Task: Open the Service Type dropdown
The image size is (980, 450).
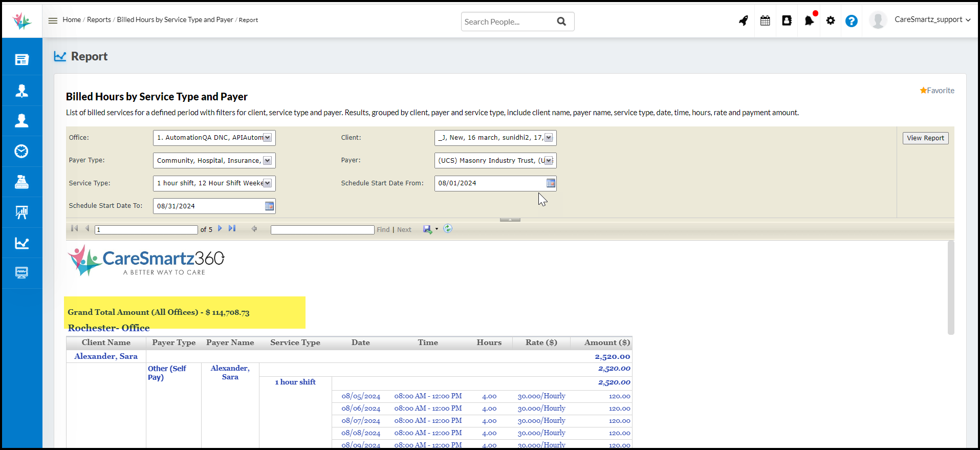Action: point(267,183)
